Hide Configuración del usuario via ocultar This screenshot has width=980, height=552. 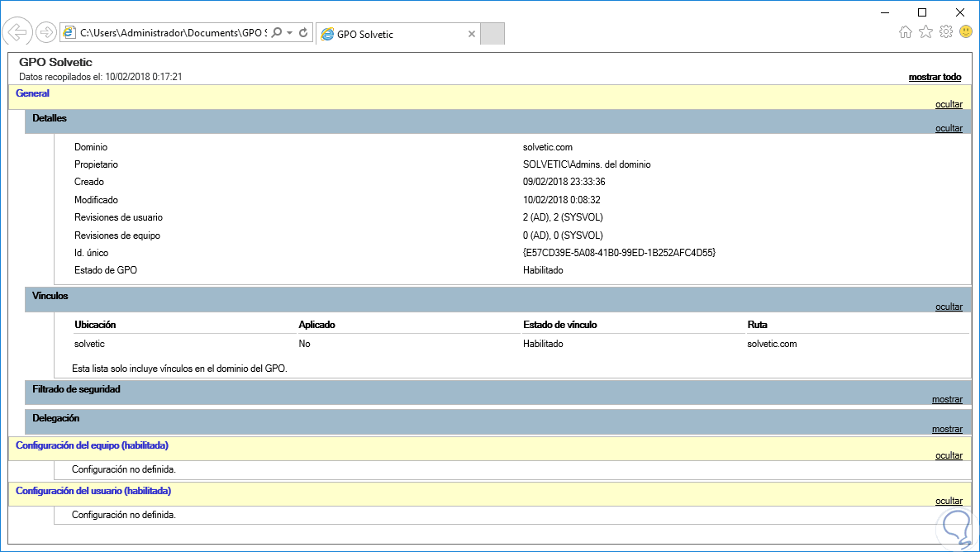[949, 501]
